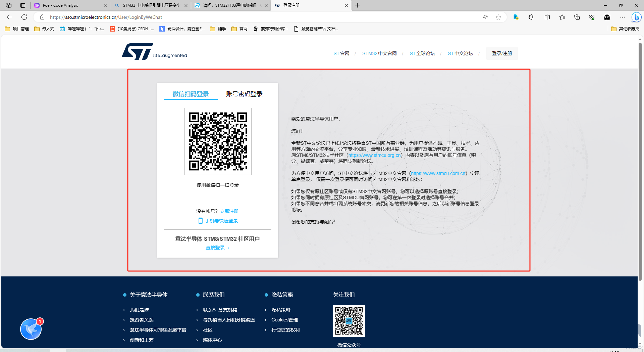Open the Read Aloud icon in address bar
This screenshot has height=352, width=644.
coord(485,17)
